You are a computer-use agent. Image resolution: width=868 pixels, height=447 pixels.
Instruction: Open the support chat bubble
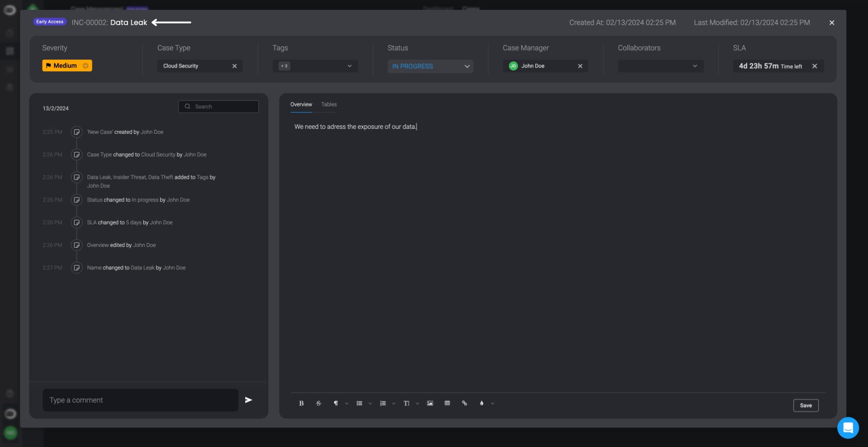pyautogui.click(x=848, y=428)
